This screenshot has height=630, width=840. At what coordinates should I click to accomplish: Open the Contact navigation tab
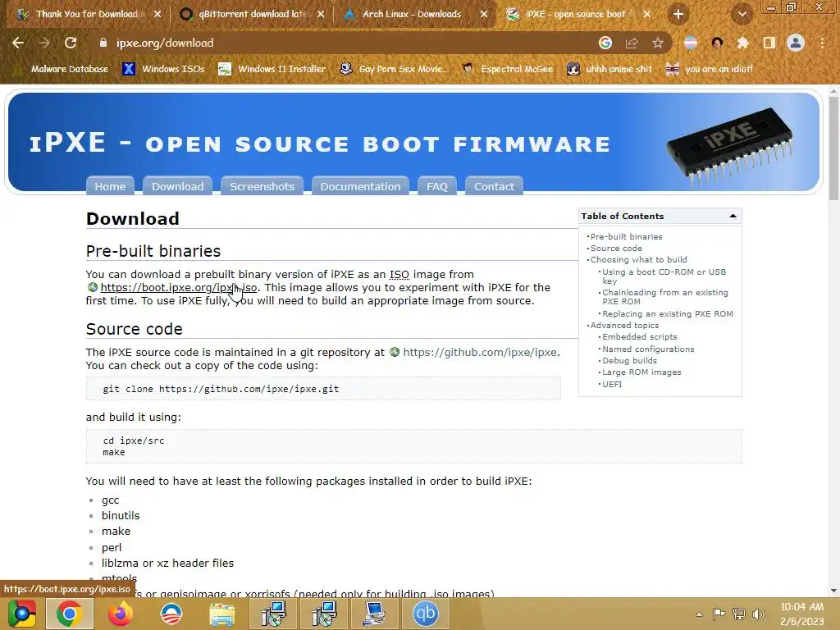click(x=494, y=186)
